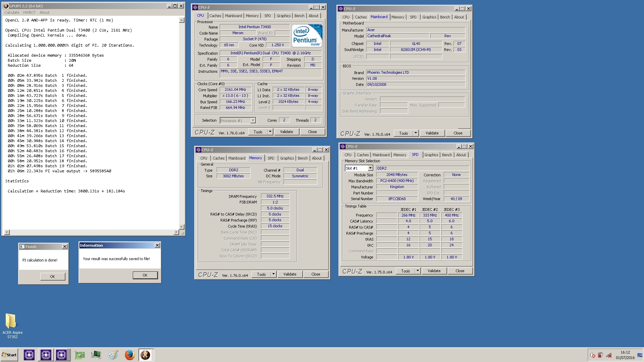
Task: Click Validate in CPU-Z SPD window
Action: coord(434,271)
